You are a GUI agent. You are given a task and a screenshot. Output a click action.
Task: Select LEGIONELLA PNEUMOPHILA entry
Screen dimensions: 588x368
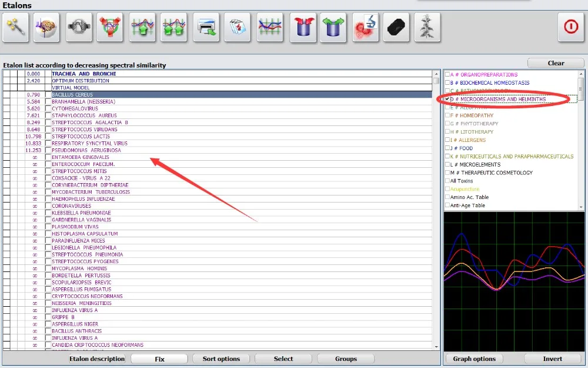click(x=84, y=247)
